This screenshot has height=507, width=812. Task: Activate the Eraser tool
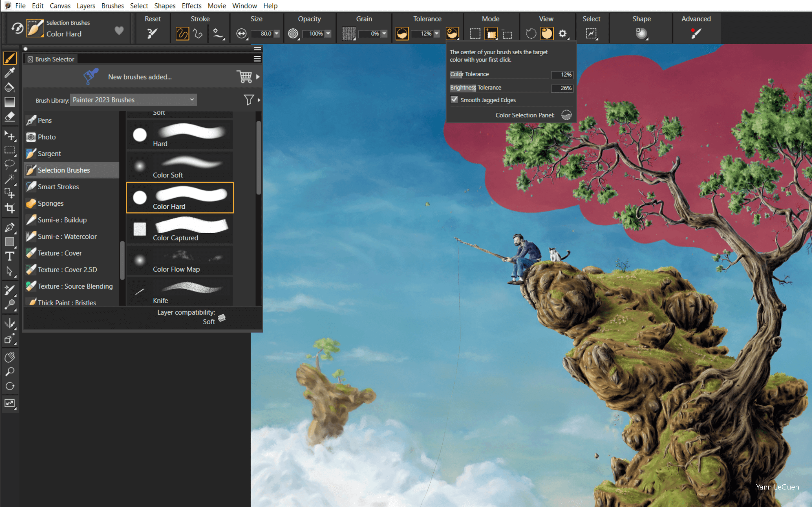pyautogui.click(x=10, y=116)
